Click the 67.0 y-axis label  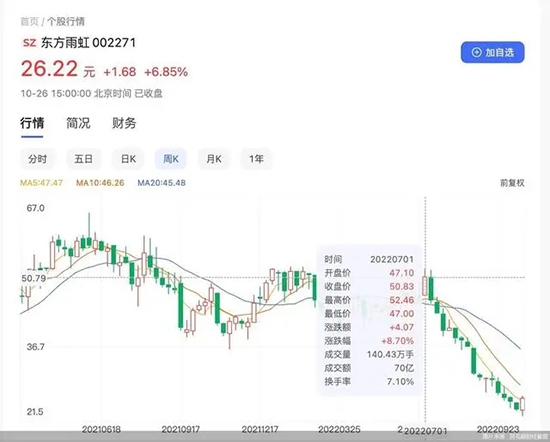tap(35, 208)
